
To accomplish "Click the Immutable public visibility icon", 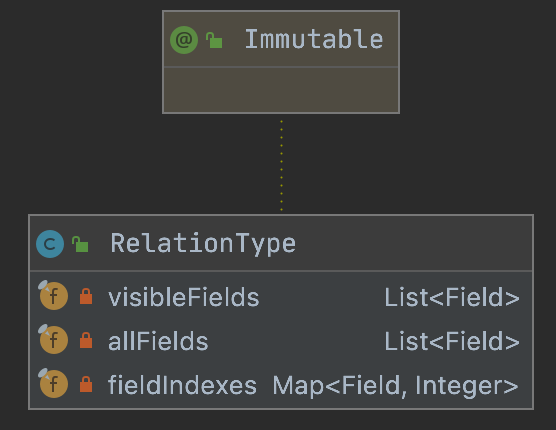I will 214,40.
